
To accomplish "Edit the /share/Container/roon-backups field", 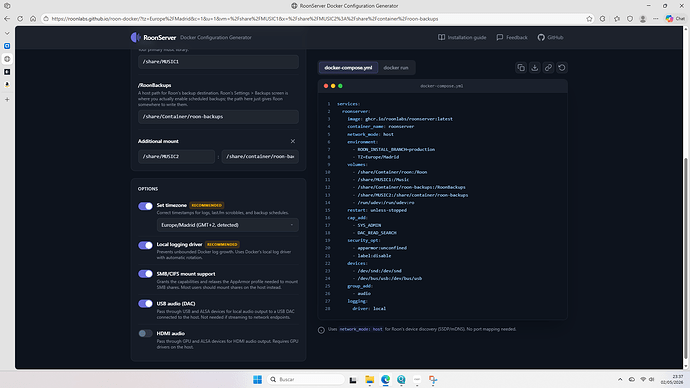I will pos(218,117).
